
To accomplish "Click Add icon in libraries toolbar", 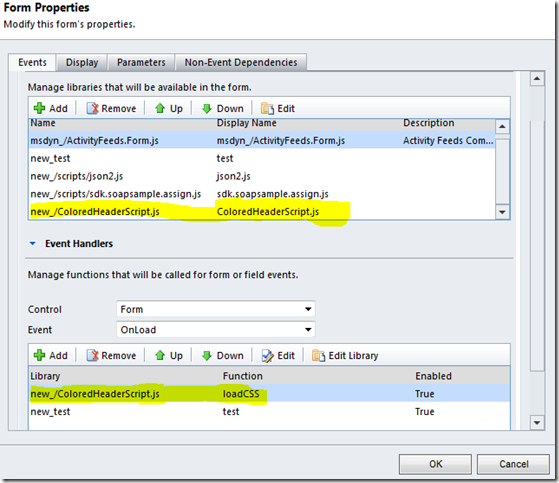I will 39,108.
